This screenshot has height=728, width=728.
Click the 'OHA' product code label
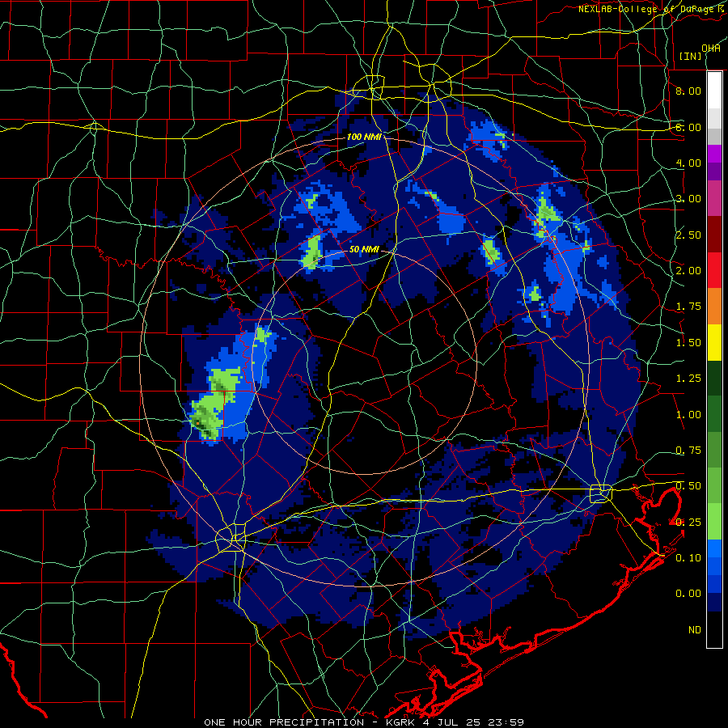(x=711, y=49)
